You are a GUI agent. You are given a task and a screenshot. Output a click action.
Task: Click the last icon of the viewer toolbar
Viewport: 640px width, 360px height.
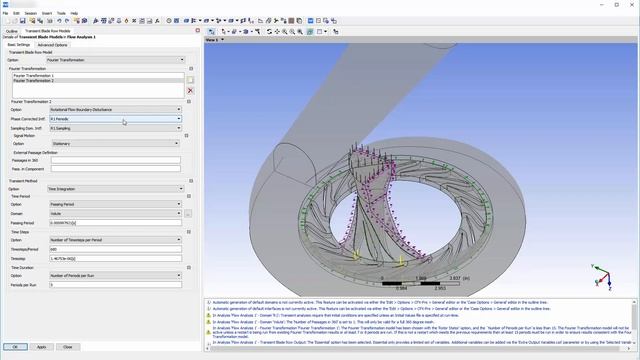coord(336,31)
